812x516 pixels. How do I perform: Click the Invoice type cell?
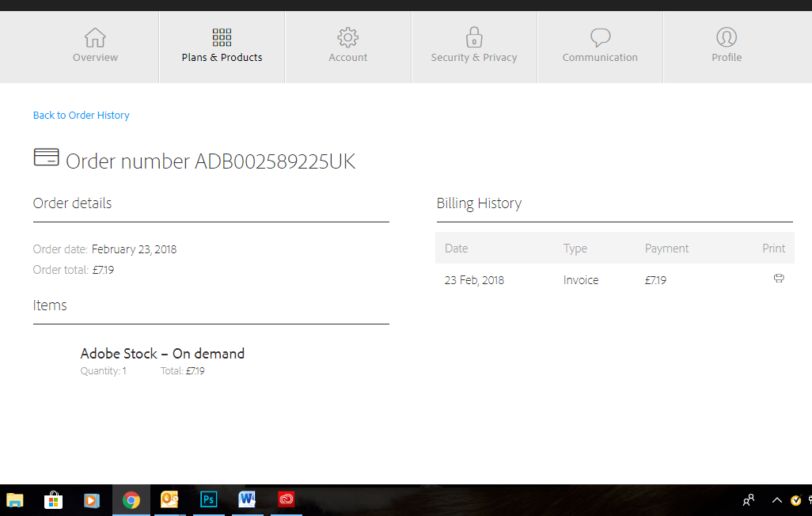click(581, 280)
